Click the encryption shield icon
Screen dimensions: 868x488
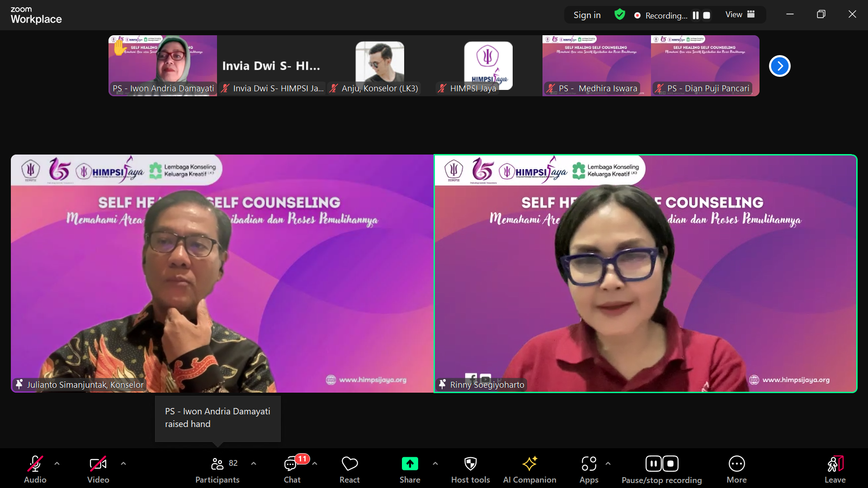pyautogui.click(x=620, y=15)
